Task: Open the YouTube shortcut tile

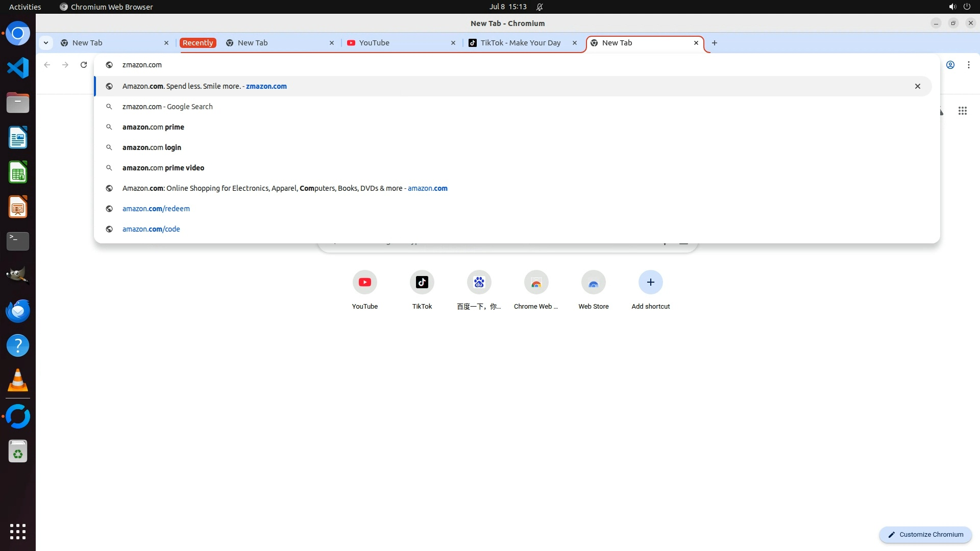Action: coord(364,282)
